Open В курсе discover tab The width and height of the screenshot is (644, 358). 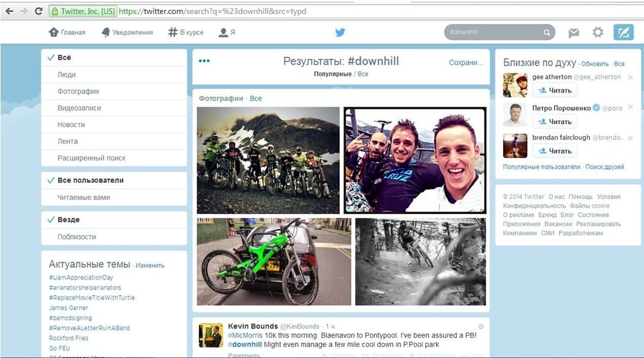tap(185, 32)
